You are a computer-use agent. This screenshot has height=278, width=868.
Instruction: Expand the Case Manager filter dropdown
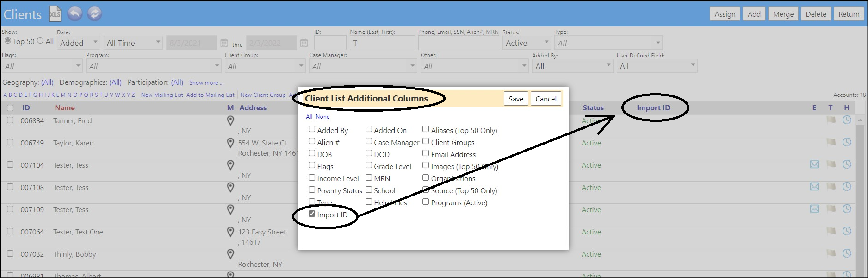[x=363, y=66]
